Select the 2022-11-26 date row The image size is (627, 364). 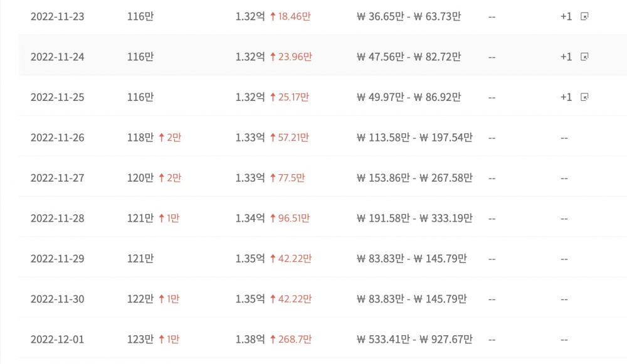pyautogui.click(x=323, y=137)
